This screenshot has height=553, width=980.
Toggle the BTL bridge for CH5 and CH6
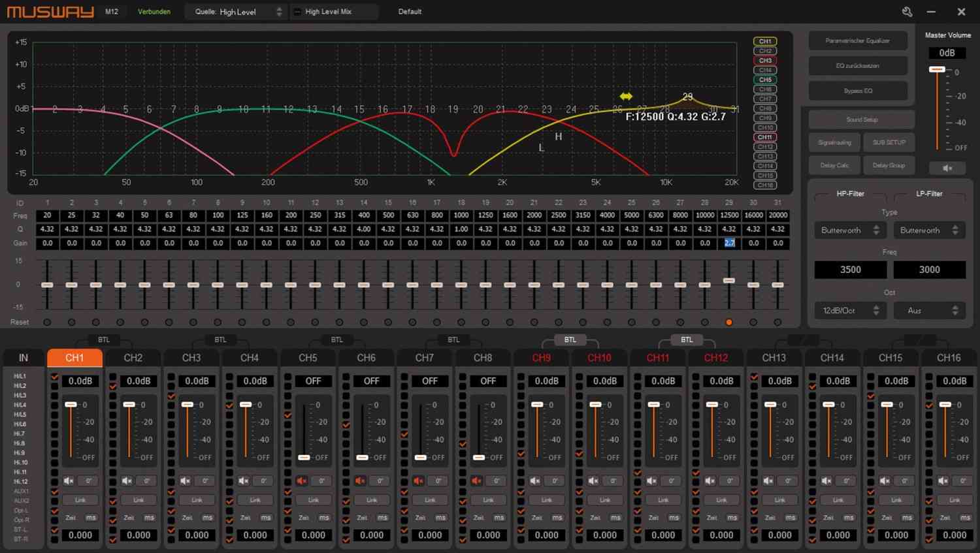[337, 340]
